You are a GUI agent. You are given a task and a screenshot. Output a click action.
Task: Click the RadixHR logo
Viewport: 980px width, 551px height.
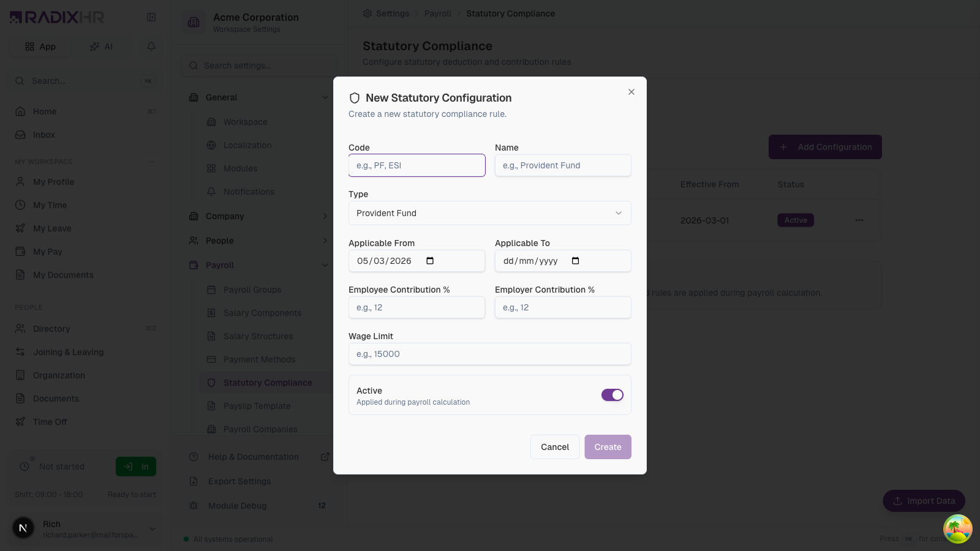click(x=56, y=17)
